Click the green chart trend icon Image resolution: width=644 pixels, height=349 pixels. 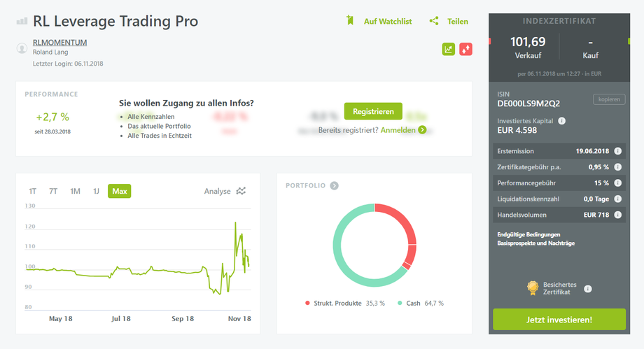pyautogui.click(x=448, y=49)
